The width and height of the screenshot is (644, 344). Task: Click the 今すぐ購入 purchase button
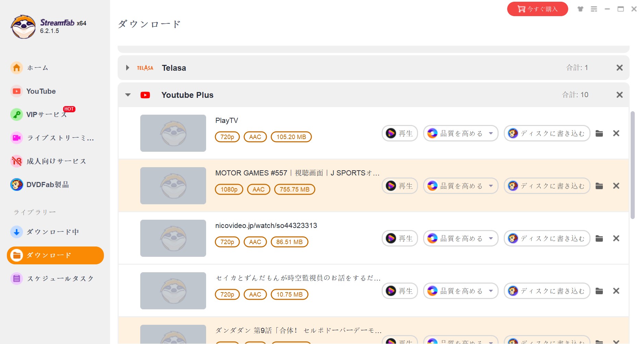[x=537, y=9]
